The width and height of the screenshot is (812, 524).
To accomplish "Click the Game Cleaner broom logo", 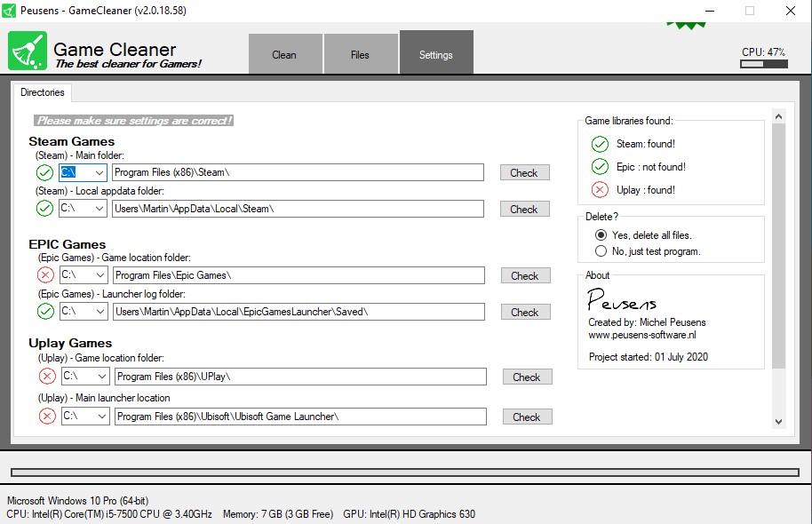I will coord(28,51).
